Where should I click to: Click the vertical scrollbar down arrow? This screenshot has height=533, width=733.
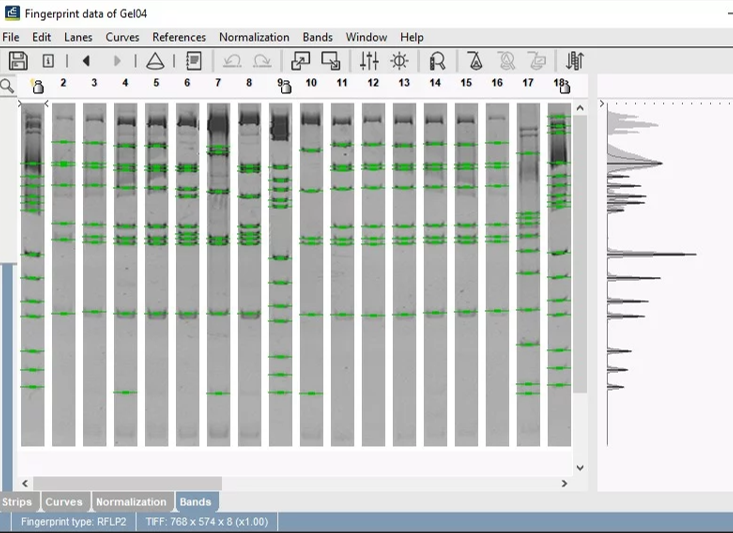click(x=580, y=468)
